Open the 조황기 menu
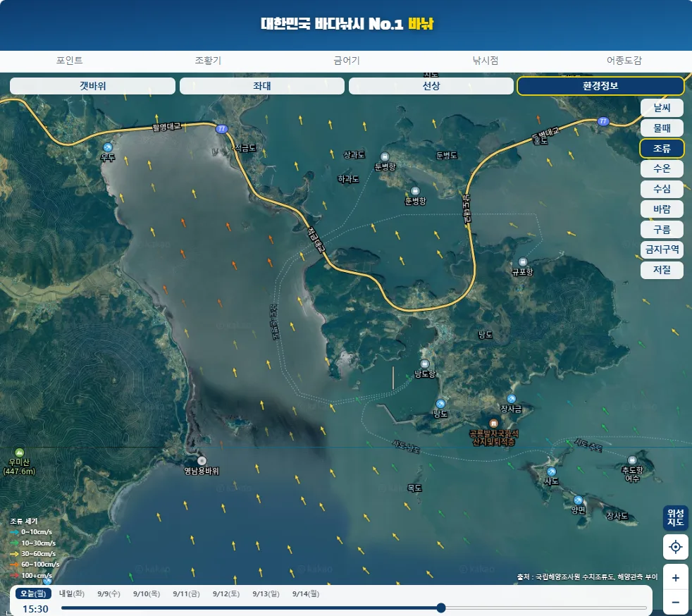Viewport: 692px width, 616px height. (x=208, y=61)
